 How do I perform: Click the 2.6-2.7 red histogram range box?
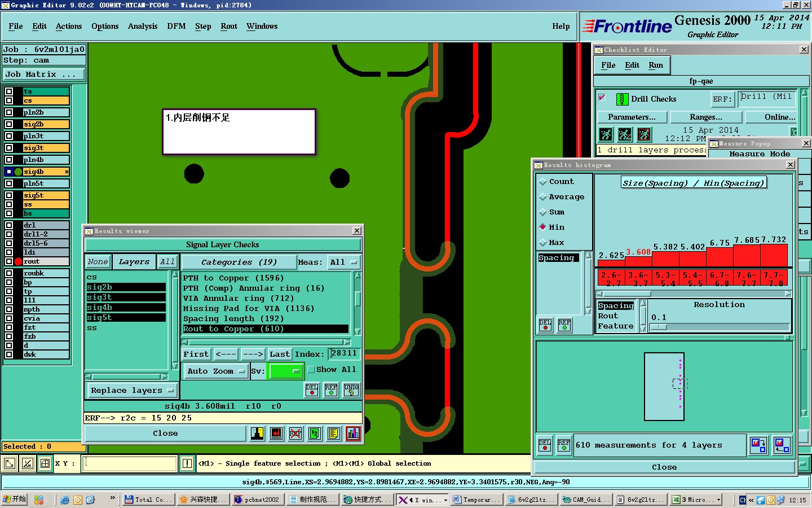[x=611, y=278]
